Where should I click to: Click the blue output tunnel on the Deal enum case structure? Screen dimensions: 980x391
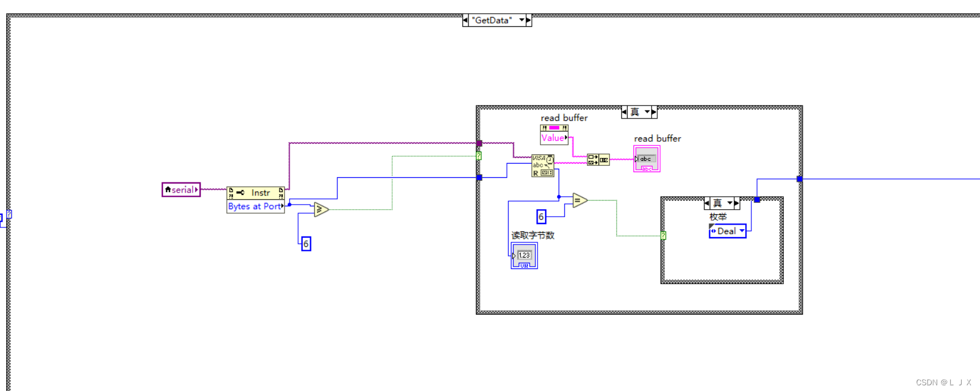757,199
